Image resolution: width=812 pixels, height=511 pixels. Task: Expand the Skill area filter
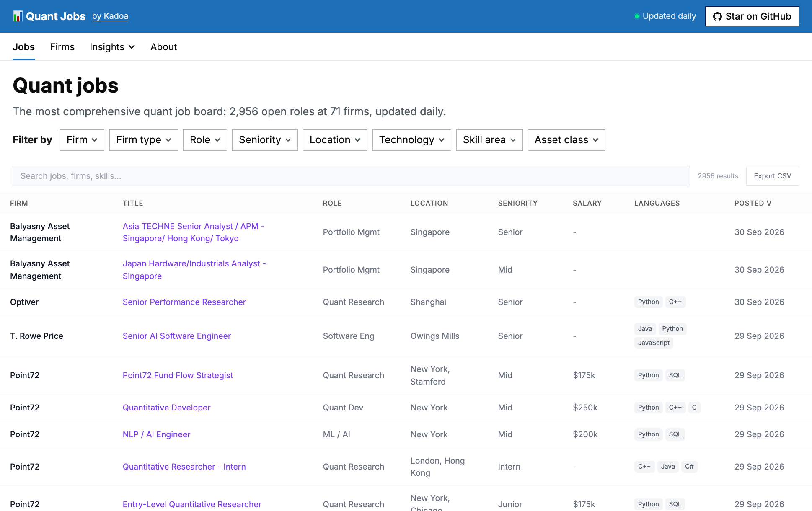[x=489, y=140]
